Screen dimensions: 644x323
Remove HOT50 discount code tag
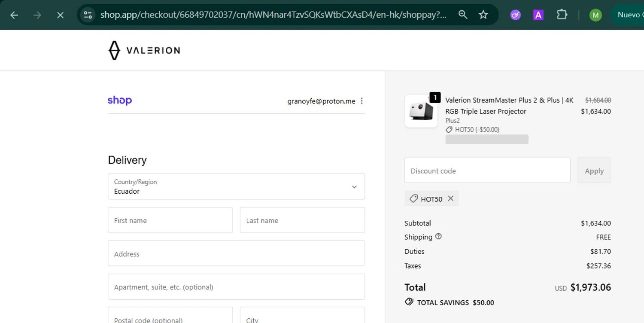click(450, 198)
